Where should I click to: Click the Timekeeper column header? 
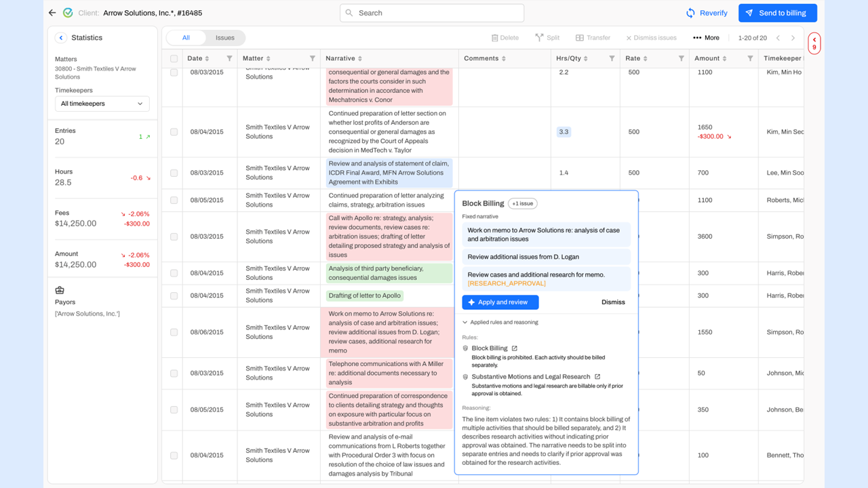[x=783, y=58]
